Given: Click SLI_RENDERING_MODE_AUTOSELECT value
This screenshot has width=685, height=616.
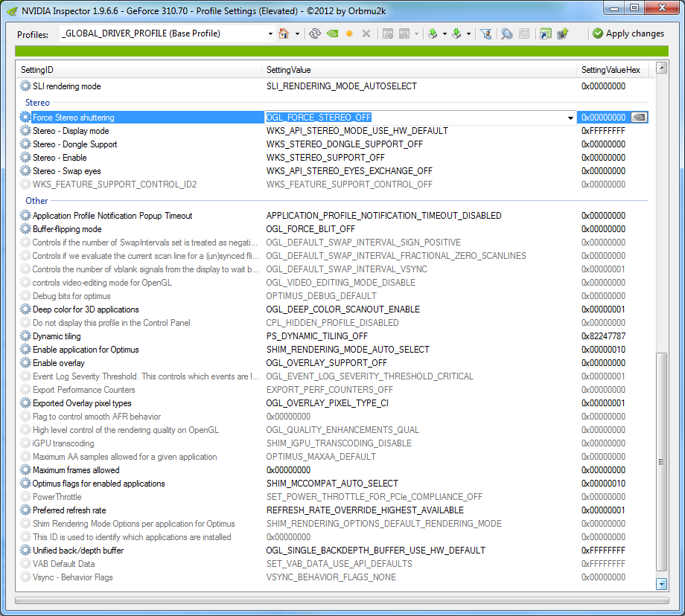Looking at the screenshot, I should click(341, 86).
